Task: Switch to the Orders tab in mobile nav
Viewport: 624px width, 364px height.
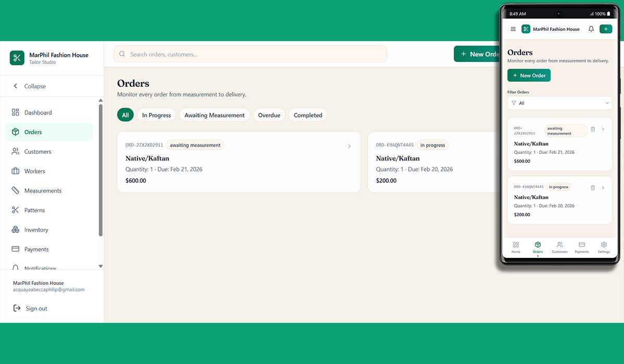Action: click(x=538, y=246)
